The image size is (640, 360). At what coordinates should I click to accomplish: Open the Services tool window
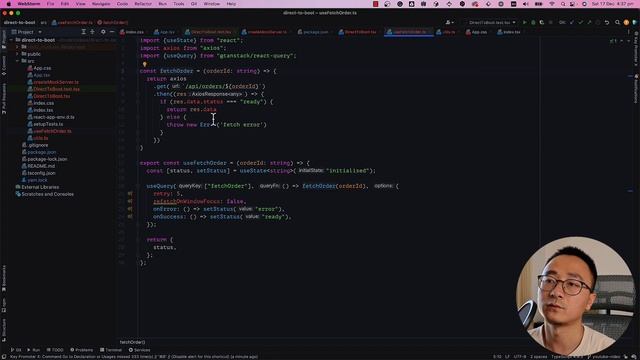139,350
